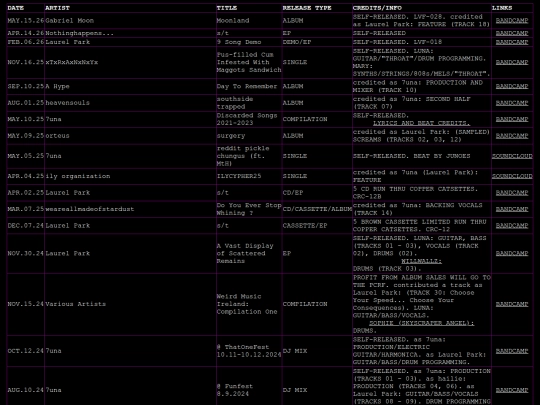The width and height of the screenshot is (540, 405).
Task: Open Bandcamp link for Do You Ever Stop Whining
Action: [512, 209]
